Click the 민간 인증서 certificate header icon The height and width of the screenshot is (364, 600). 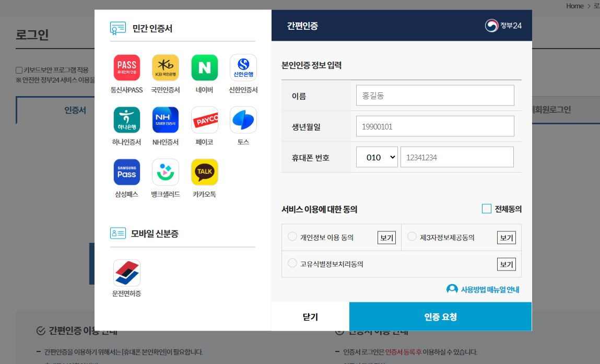118,28
